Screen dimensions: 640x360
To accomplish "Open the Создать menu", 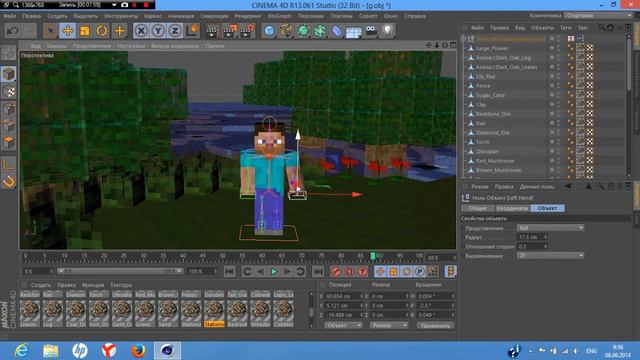I will pyautogui.click(x=57, y=16).
